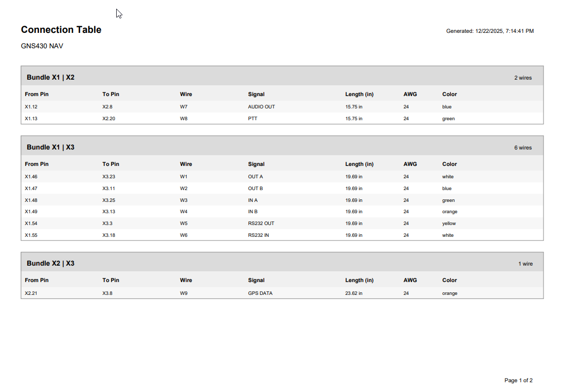Sort by the AWG column header
Screen dimensions: 563x392
(x=410, y=94)
